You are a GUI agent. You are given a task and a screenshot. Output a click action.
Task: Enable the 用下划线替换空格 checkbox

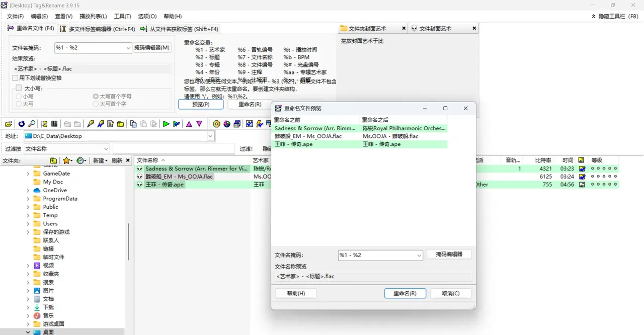click(16, 78)
